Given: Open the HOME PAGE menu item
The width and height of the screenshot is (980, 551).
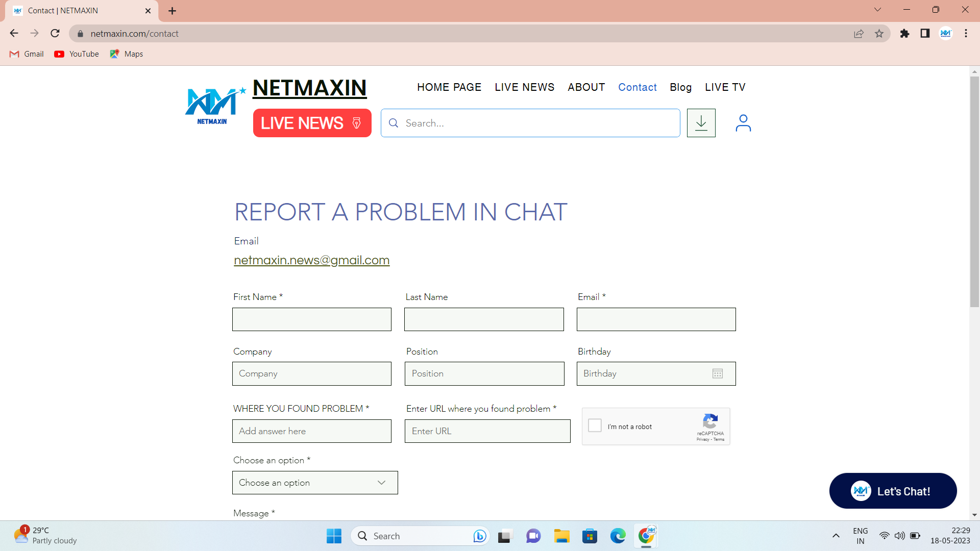Looking at the screenshot, I should tap(449, 87).
